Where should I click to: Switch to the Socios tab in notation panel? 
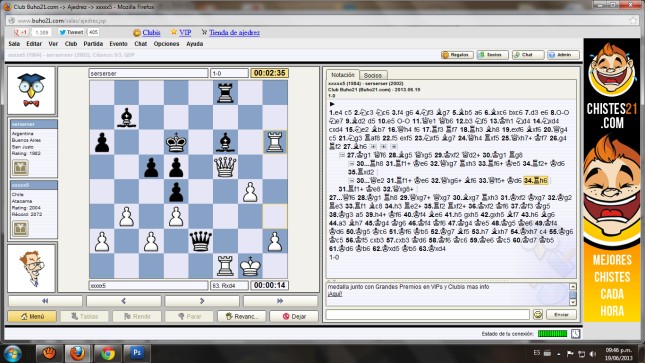click(x=373, y=75)
